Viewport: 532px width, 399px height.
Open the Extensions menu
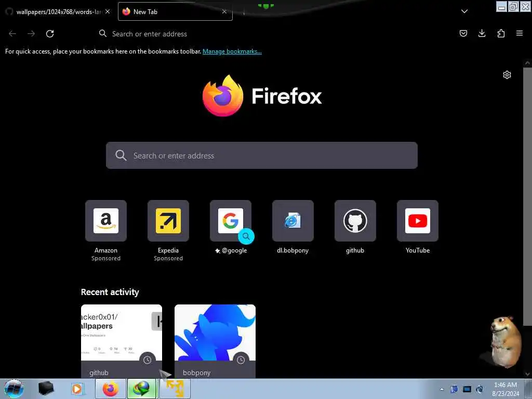(x=501, y=33)
